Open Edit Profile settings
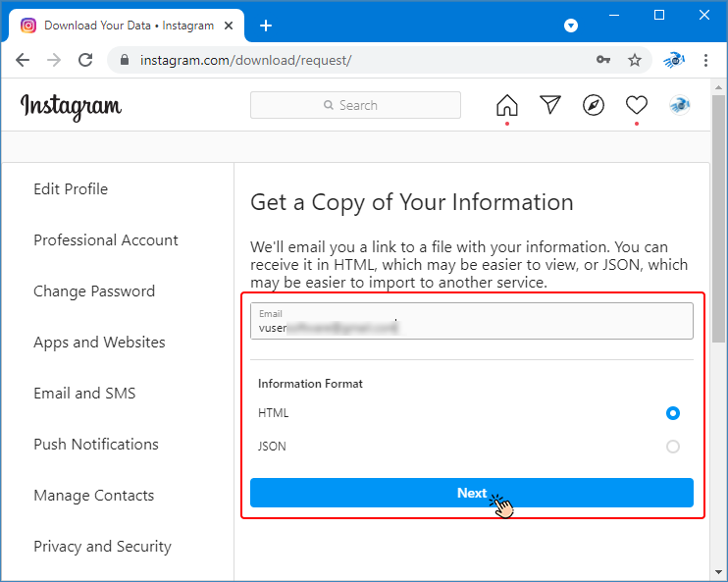 point(71,189)
